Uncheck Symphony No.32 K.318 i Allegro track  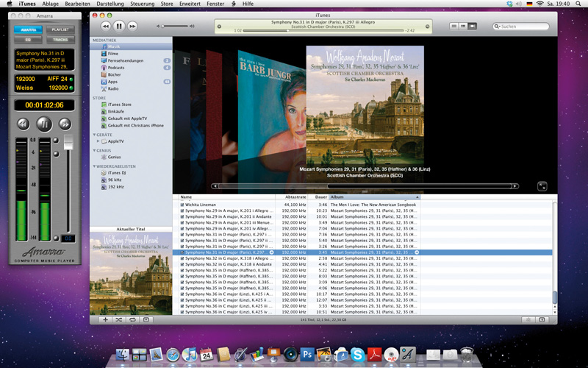182,258
